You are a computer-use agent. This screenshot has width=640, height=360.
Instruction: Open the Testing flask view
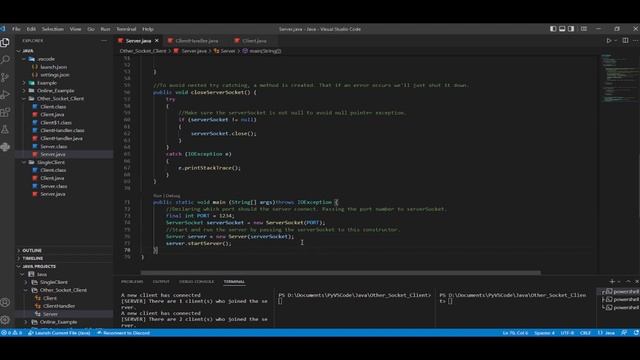click(5, 130)
